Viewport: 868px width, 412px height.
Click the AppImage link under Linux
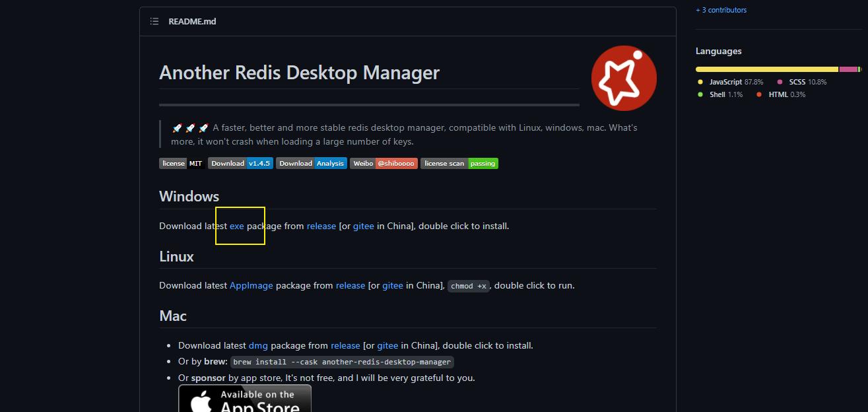tap(251, 285)
